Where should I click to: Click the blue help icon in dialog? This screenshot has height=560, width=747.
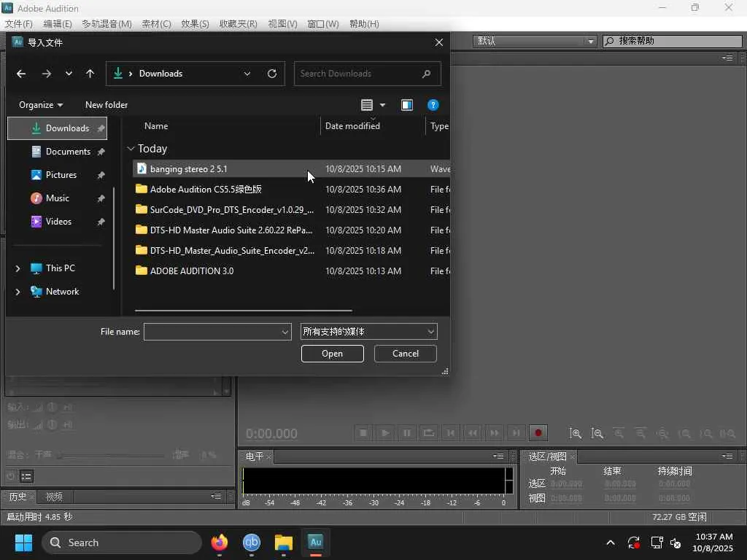click(x=433, y=105)
